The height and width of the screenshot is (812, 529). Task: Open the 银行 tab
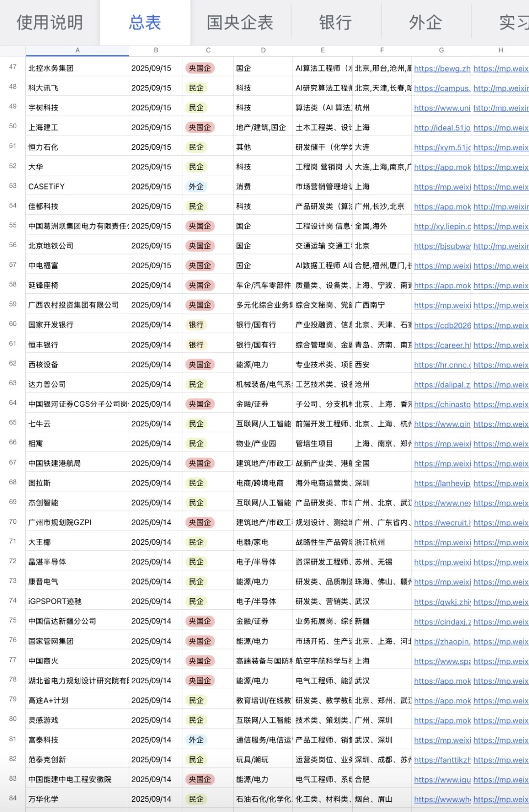(336, 23)
